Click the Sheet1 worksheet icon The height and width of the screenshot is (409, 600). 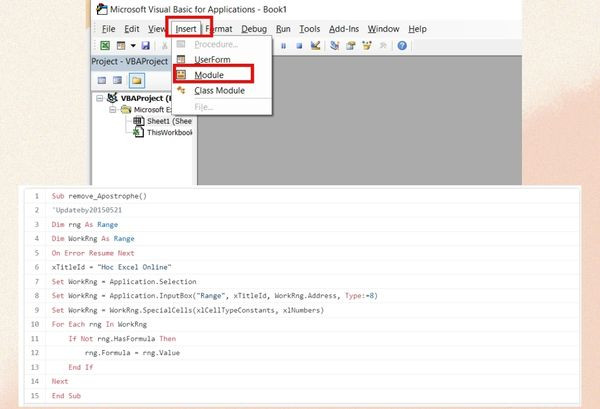(x=138, y=121)
